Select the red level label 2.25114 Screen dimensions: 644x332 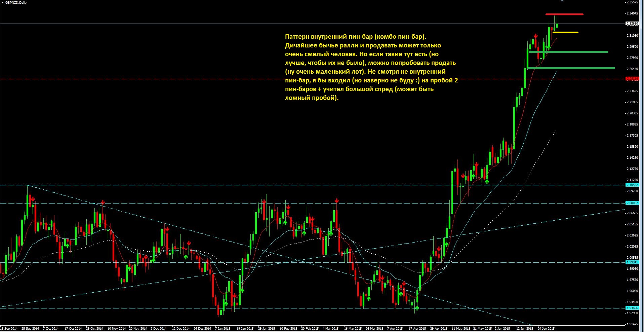(x=632, y=79)
